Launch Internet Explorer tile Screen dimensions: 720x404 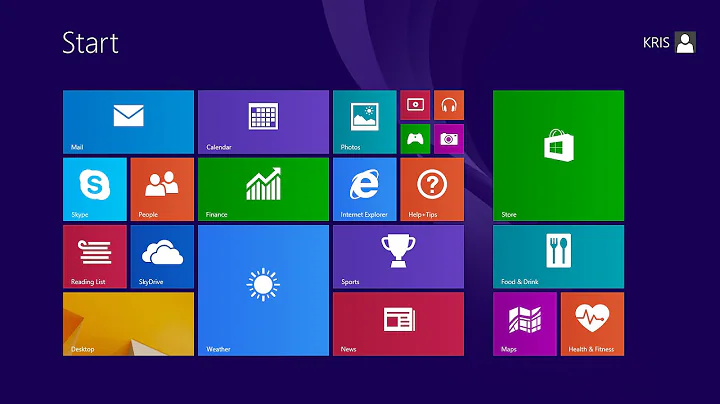[x=365, y=189]
